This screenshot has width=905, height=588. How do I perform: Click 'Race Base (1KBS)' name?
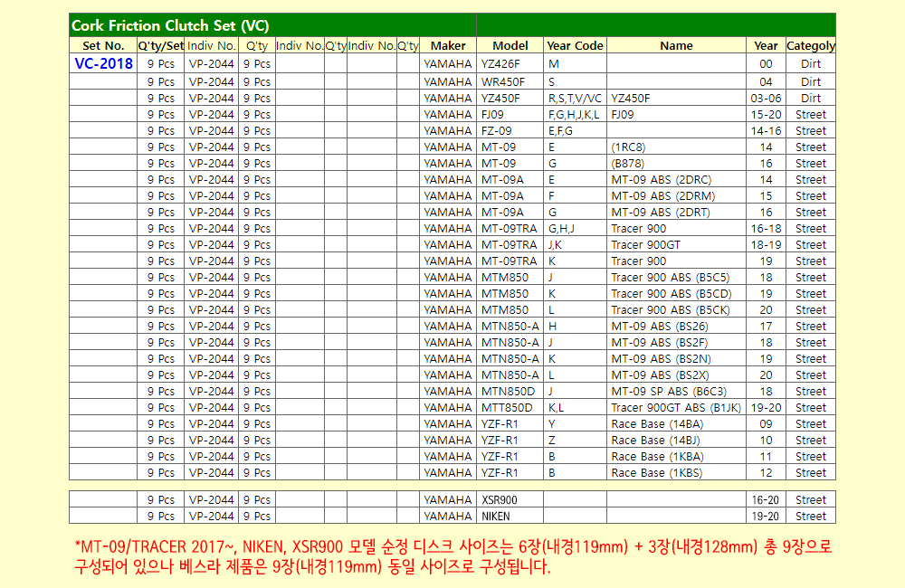click(x=657, y=472)
